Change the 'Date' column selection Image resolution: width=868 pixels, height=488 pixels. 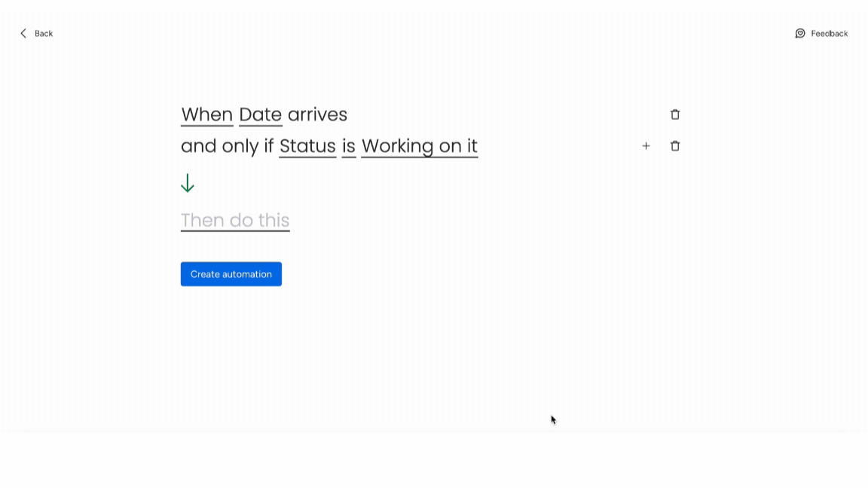260,114
